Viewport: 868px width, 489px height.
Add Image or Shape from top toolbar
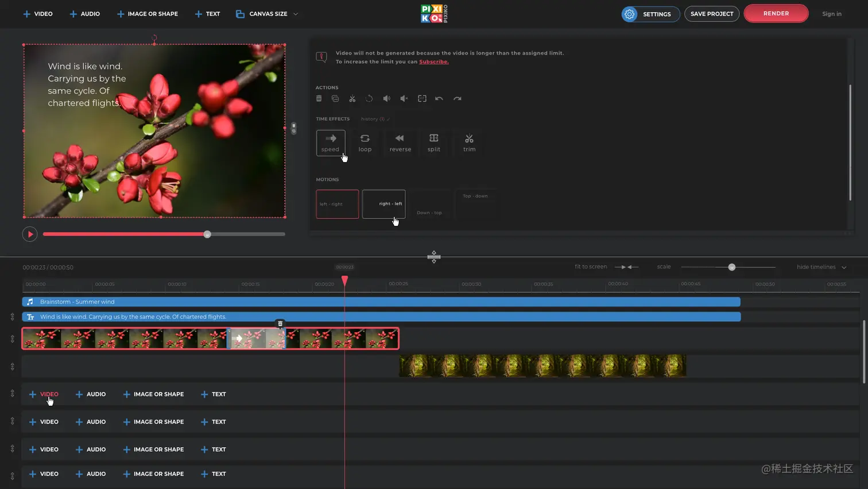pos(148,14)
